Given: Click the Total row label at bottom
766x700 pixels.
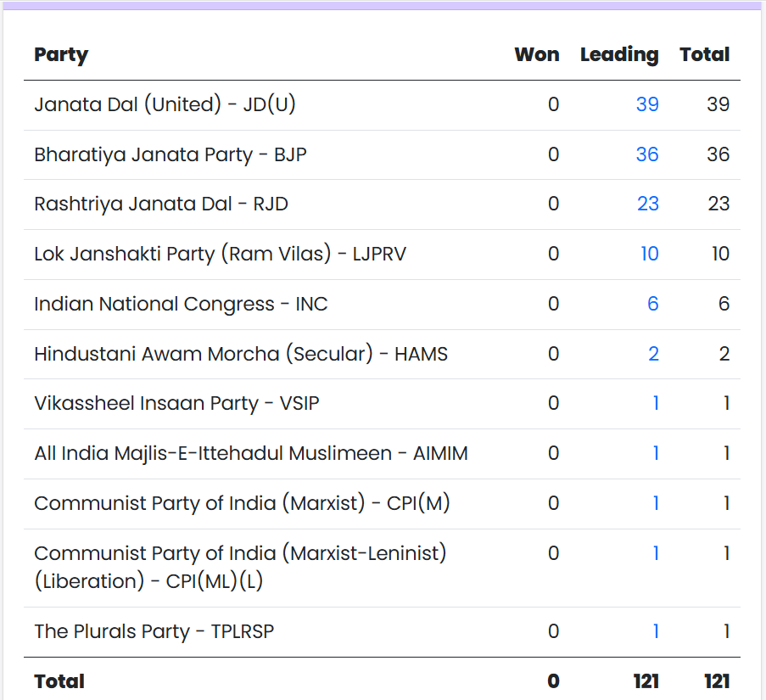Looking at the screenshot, I should point(59,681).
